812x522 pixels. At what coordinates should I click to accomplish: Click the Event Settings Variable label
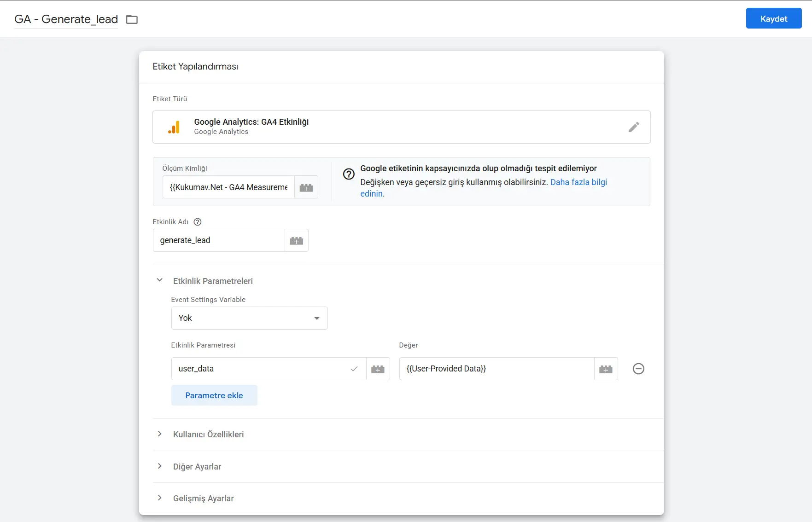click(208, 300)
